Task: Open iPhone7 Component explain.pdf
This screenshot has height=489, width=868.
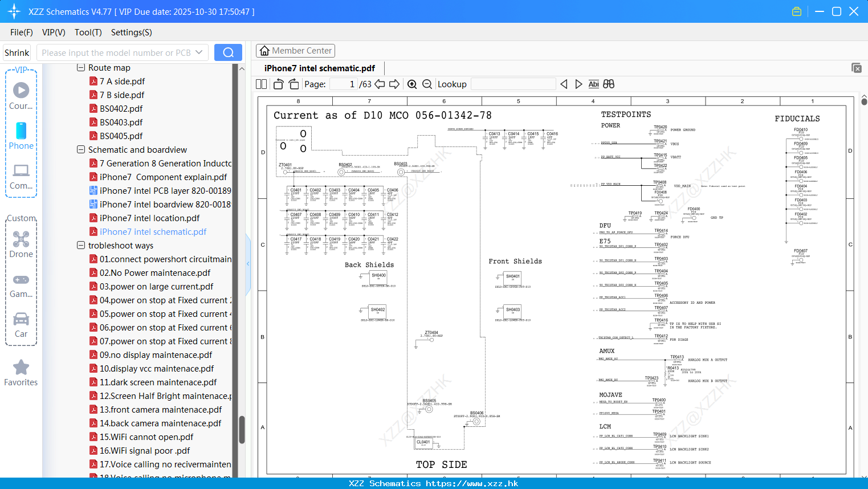Action: tap(158, 177)
